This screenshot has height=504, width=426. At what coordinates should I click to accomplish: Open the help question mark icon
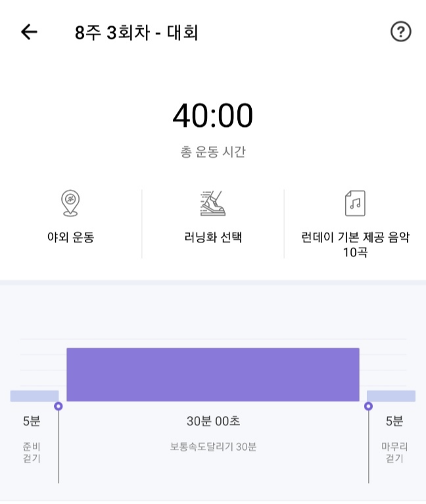tap(400, 32)
